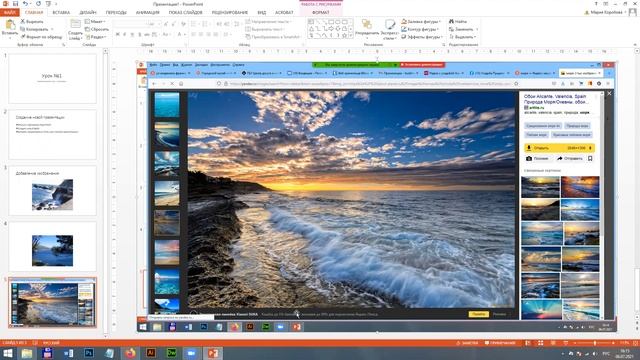Viewport: 640px width, 360px height.
Task: Open the Section (Раздел) dropdown
Action: [96, 37]
